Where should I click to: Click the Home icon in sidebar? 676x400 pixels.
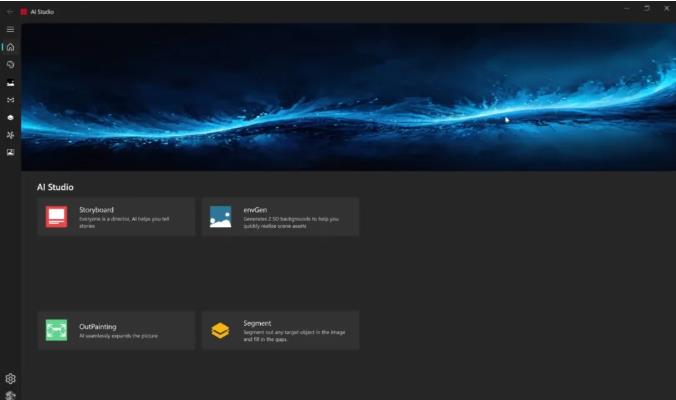[x=10, y=47]
